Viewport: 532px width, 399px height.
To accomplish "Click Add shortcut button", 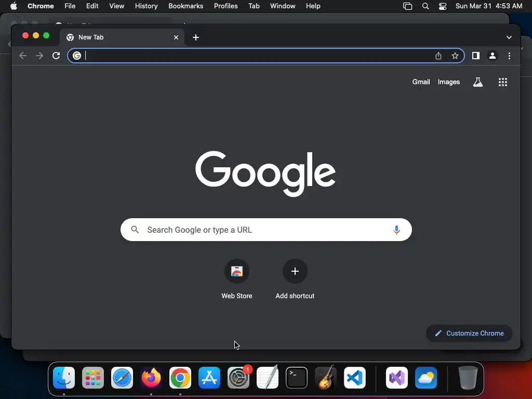I will pyautogui.click(x=295, y=279).
